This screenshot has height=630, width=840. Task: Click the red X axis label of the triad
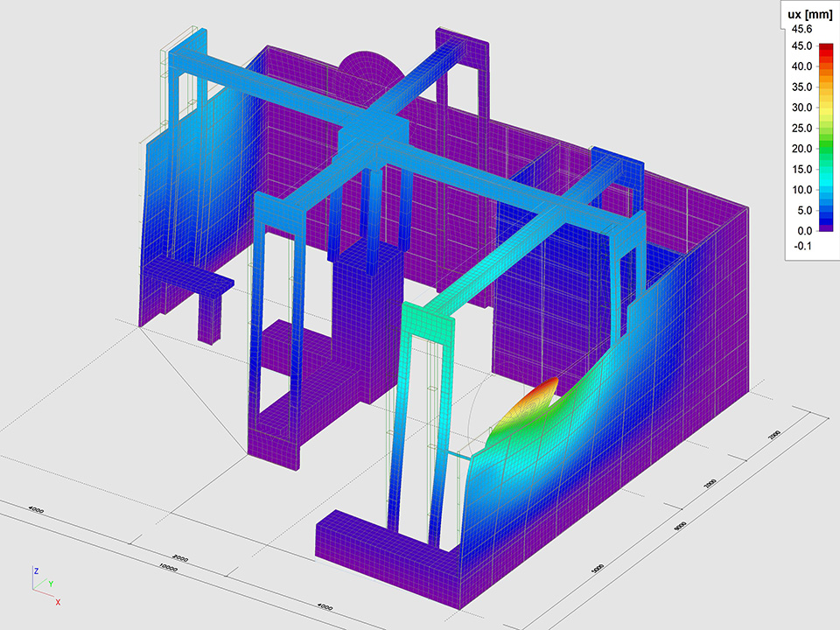coord(58,602)
